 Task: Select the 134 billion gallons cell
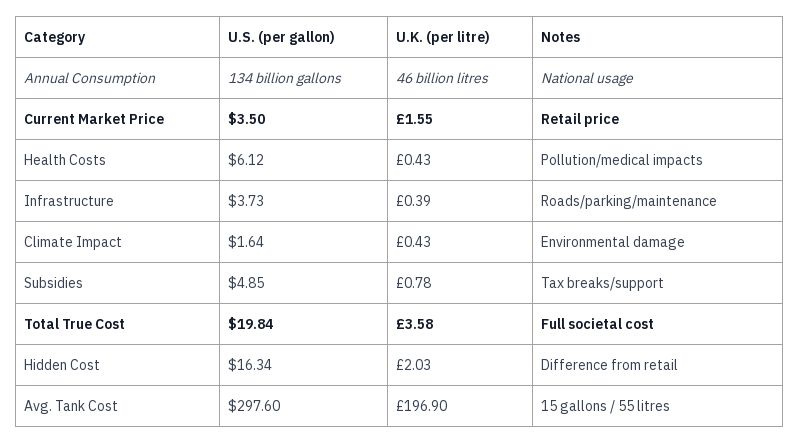click(303, 78)
